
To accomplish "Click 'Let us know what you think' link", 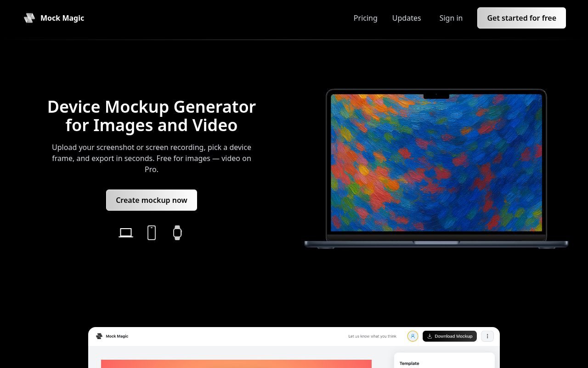I will (x=372, y=336).
